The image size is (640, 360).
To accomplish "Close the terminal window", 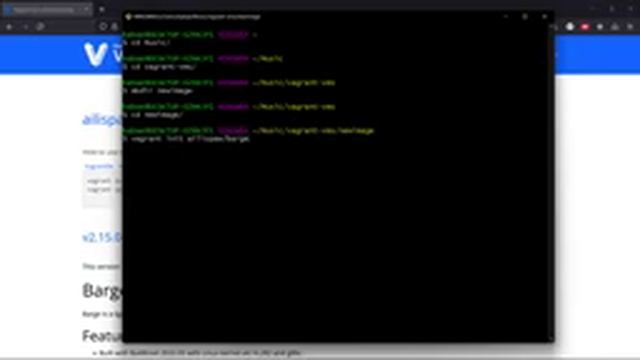I will [544, 17].
